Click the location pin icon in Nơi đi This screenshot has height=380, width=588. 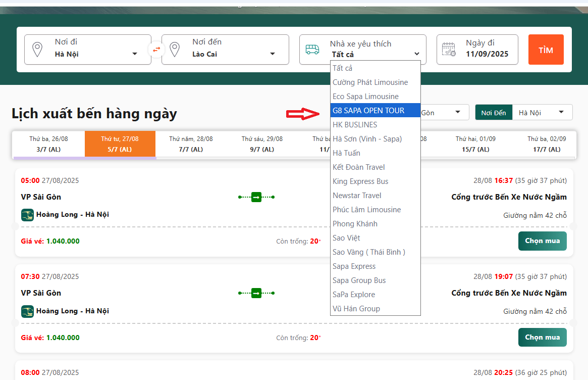click(37, 50)
